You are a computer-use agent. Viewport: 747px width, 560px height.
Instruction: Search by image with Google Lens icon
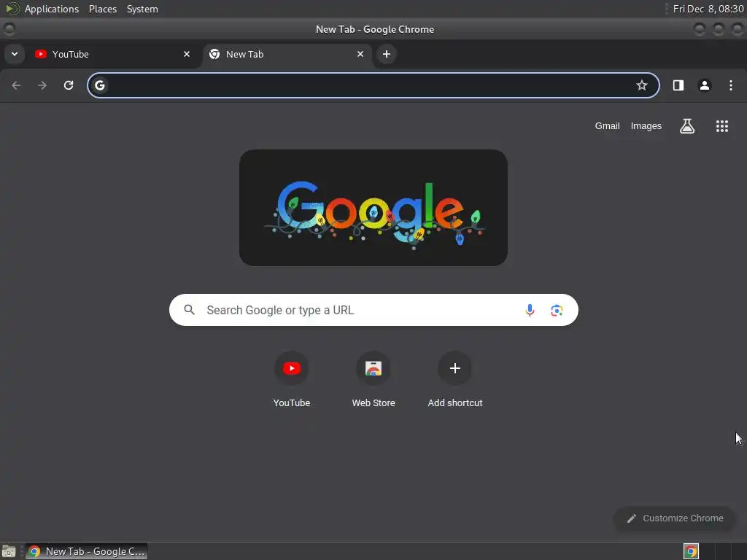(557, 311)
